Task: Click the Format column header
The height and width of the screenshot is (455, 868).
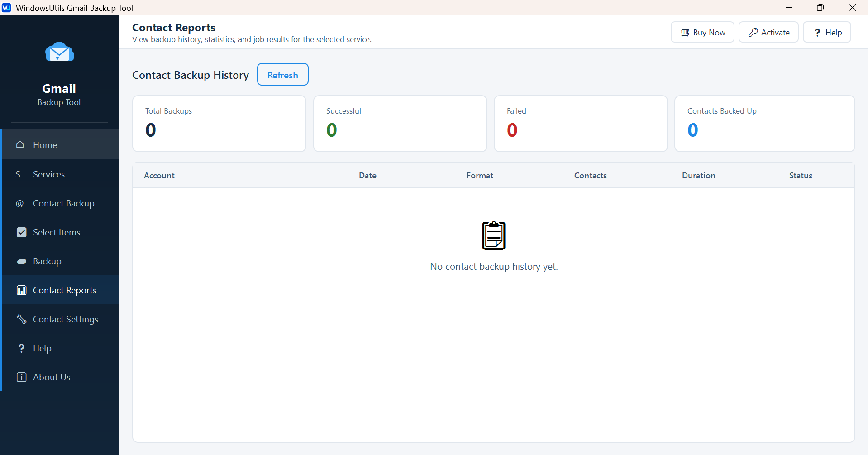Action: (480, 176)
